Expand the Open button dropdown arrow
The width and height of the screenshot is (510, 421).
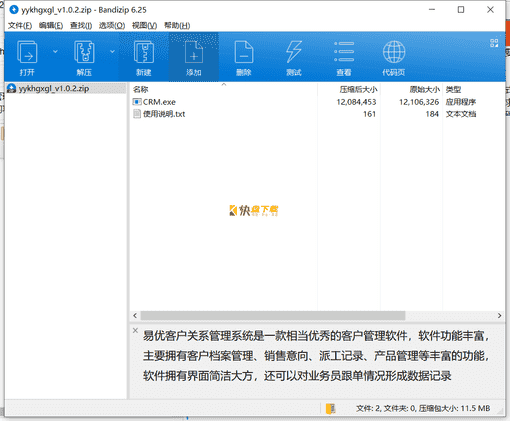point(55,51)
